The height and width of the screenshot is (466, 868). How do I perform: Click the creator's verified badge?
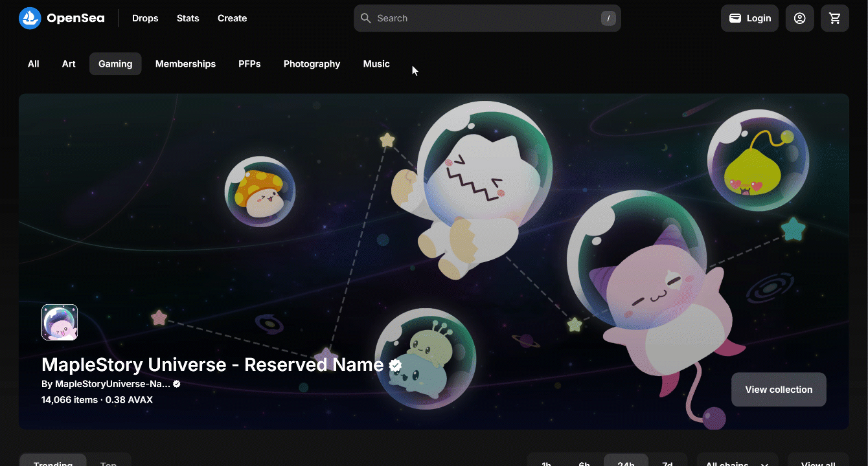(x=177, y=384)
